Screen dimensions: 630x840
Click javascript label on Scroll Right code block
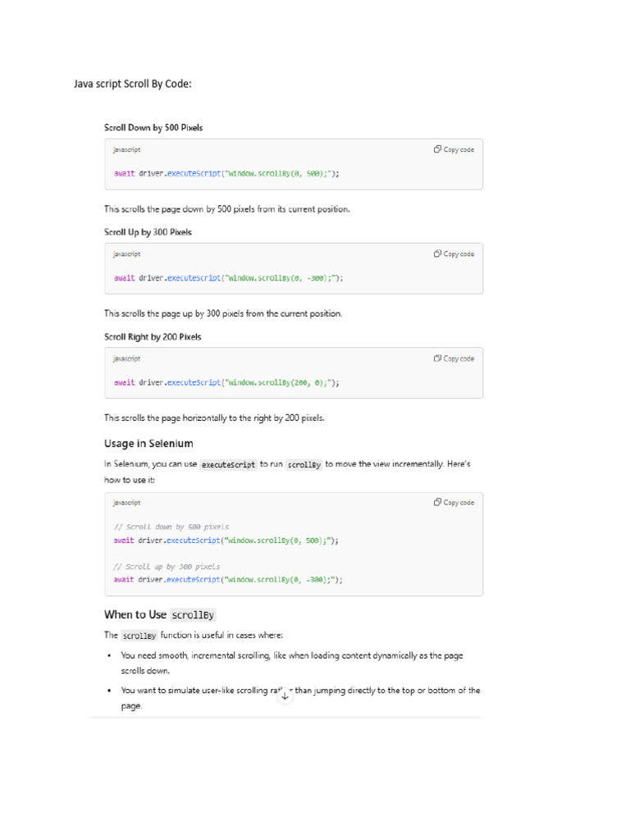tap(127, 358)
